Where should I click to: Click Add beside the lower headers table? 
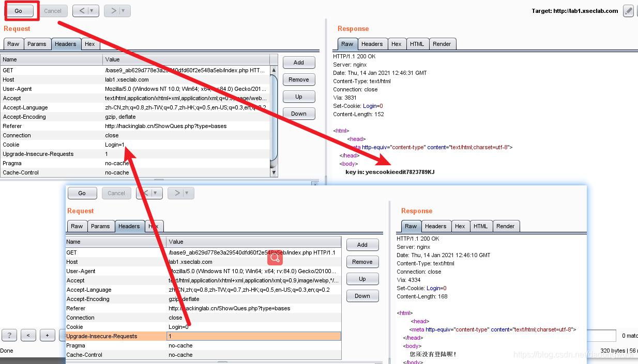click(x=362, y=245)
